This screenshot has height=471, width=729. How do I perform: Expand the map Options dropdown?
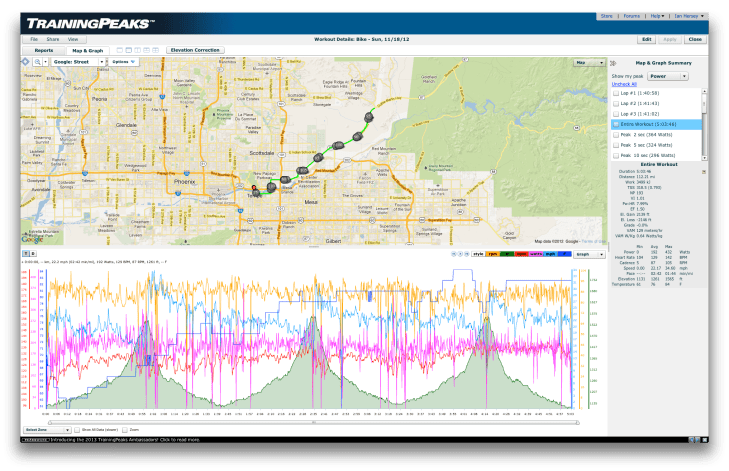click(124, 61)
